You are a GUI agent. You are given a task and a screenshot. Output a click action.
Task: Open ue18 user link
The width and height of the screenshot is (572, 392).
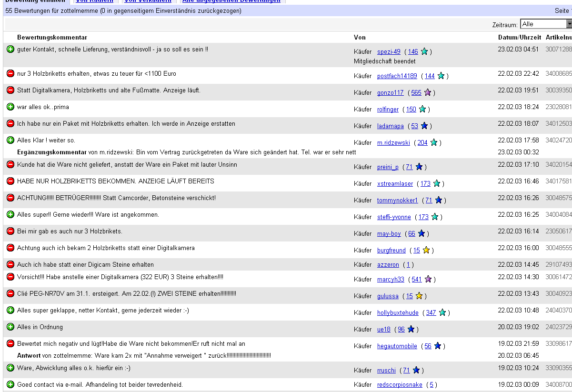point(384,330)
